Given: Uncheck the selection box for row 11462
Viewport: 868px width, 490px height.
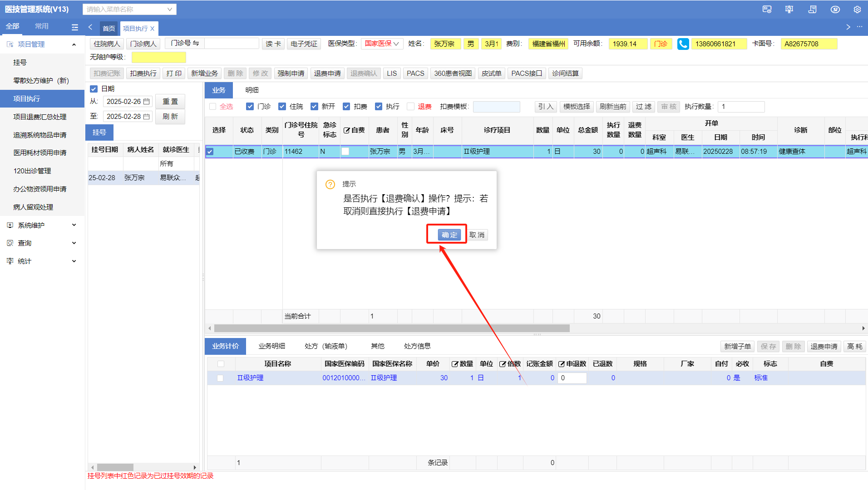Looking at the screenshot, I should 210,152.
